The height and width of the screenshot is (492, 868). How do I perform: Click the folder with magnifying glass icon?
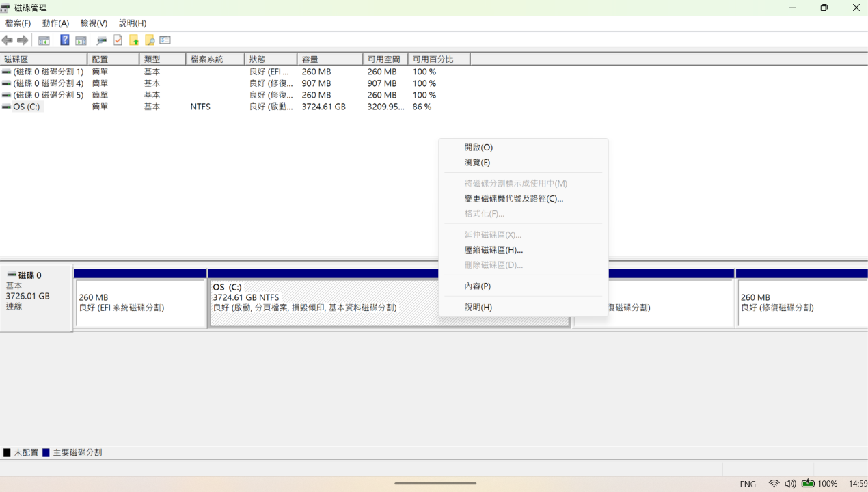click(x=150, y=40)
